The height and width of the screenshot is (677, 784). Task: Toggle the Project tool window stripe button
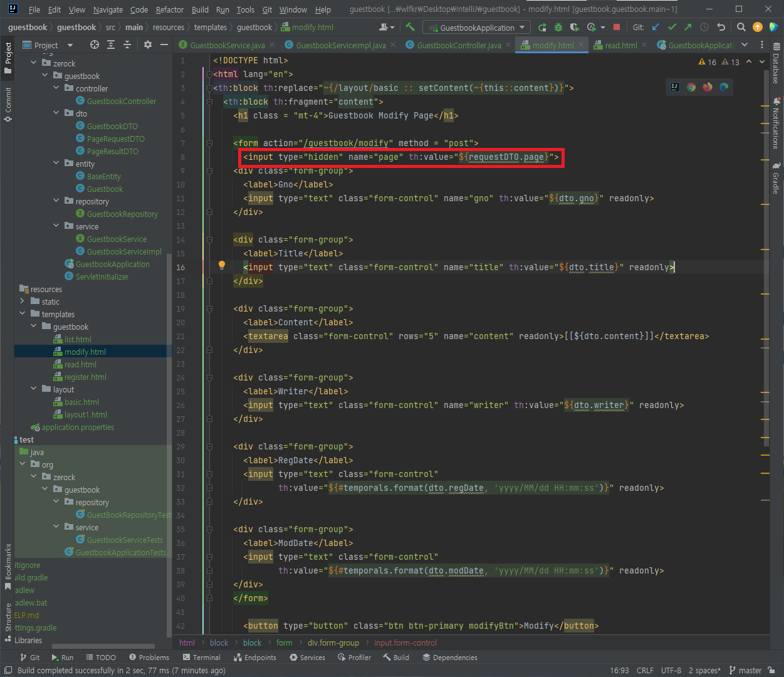tap(8, 58)
